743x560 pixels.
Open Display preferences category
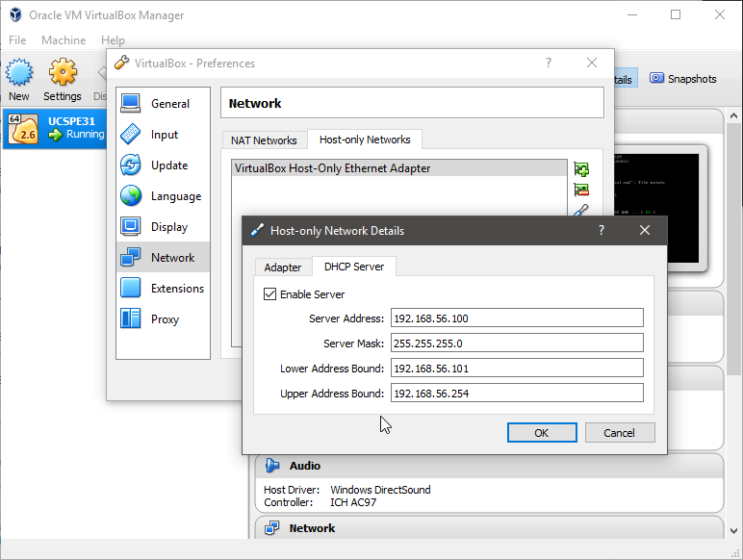tap(163, 227)
